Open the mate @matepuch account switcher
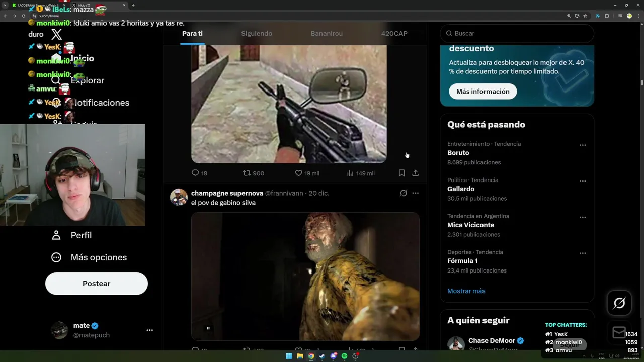 [97, 330]
